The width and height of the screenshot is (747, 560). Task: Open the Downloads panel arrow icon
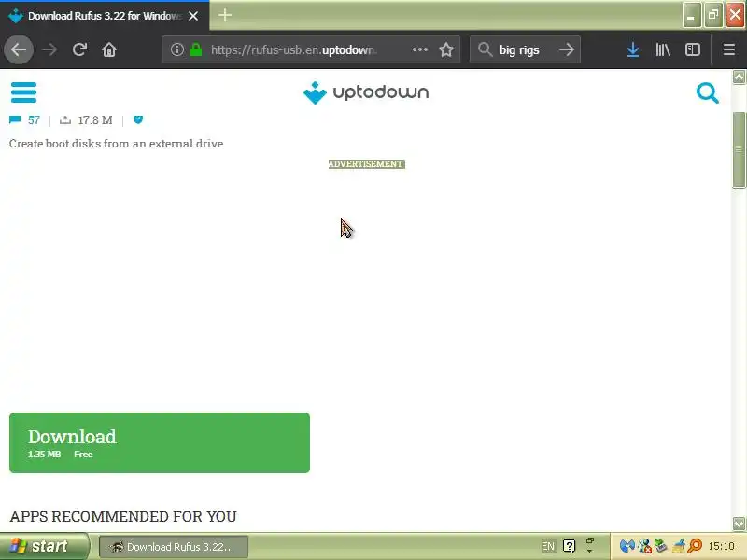tap(633, 49)
